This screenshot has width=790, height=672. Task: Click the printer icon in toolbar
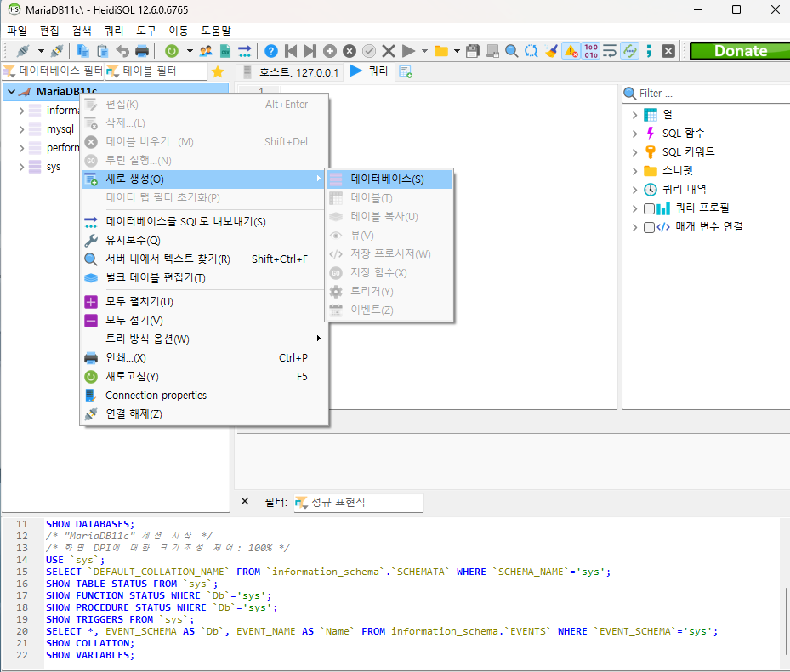pos(142,51)
